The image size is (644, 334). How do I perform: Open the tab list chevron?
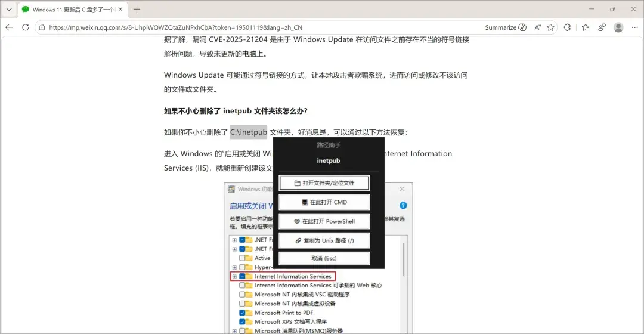pos(9,9)
